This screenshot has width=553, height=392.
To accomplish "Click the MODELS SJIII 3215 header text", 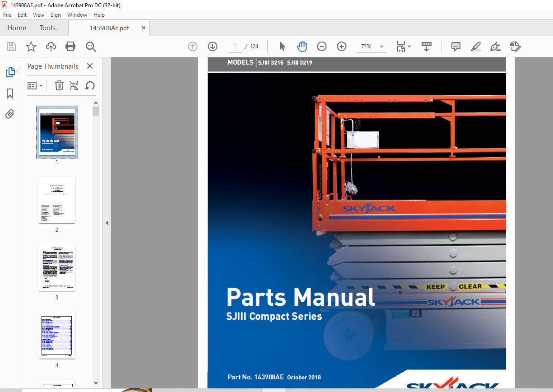I will pos(270,62).
